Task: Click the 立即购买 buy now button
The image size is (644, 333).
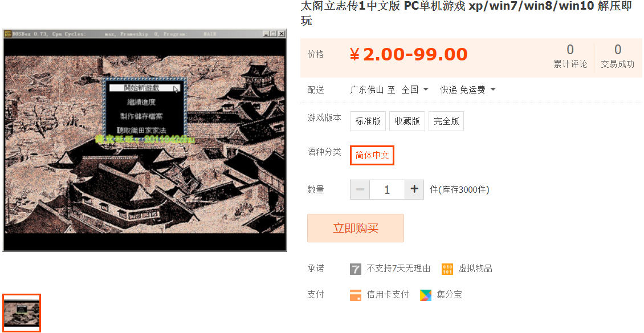Action: point(355,228)
